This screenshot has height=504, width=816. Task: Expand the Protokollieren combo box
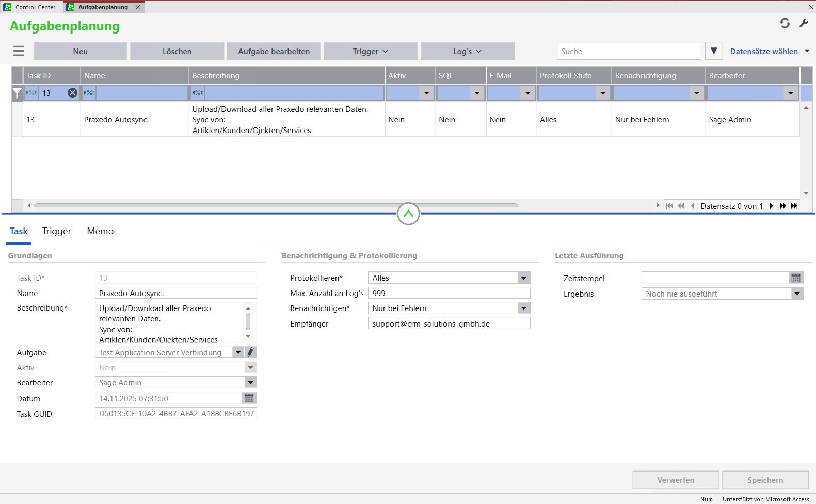coord(524,278)
